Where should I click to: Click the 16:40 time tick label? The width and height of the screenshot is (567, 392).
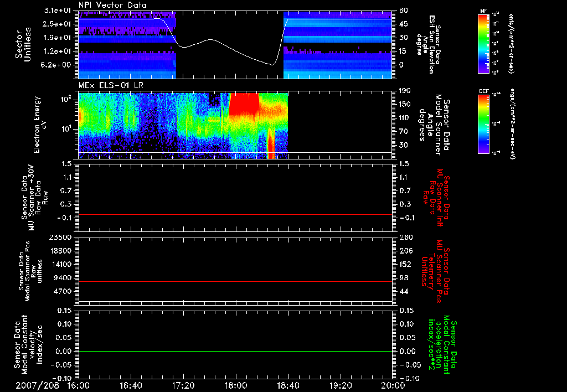tap(131, 386)
